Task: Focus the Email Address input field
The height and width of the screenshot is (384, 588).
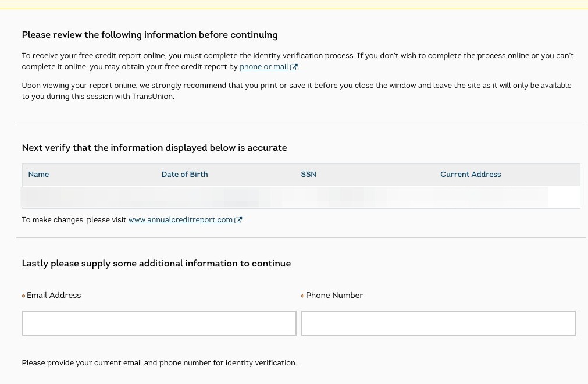Action: pyautogui.click(x=159, y=323)
